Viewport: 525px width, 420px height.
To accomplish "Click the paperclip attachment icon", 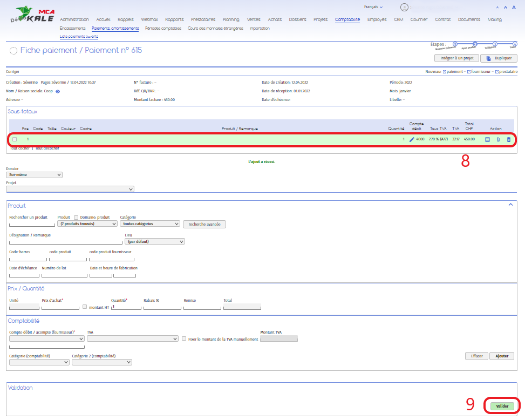I will coord(498,139).
